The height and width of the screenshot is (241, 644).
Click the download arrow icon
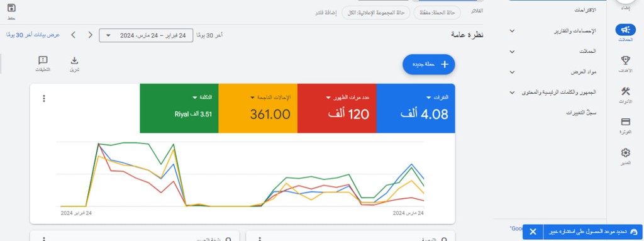pos(74,61)
